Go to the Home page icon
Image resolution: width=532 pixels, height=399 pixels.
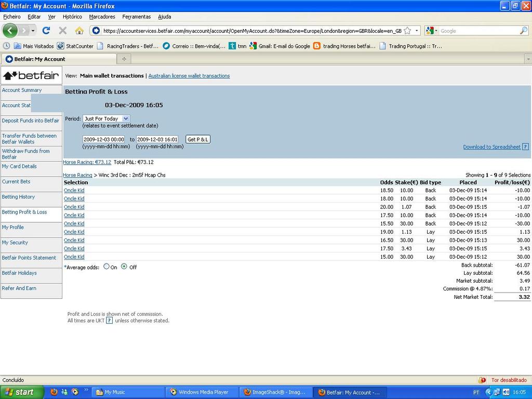79,31
